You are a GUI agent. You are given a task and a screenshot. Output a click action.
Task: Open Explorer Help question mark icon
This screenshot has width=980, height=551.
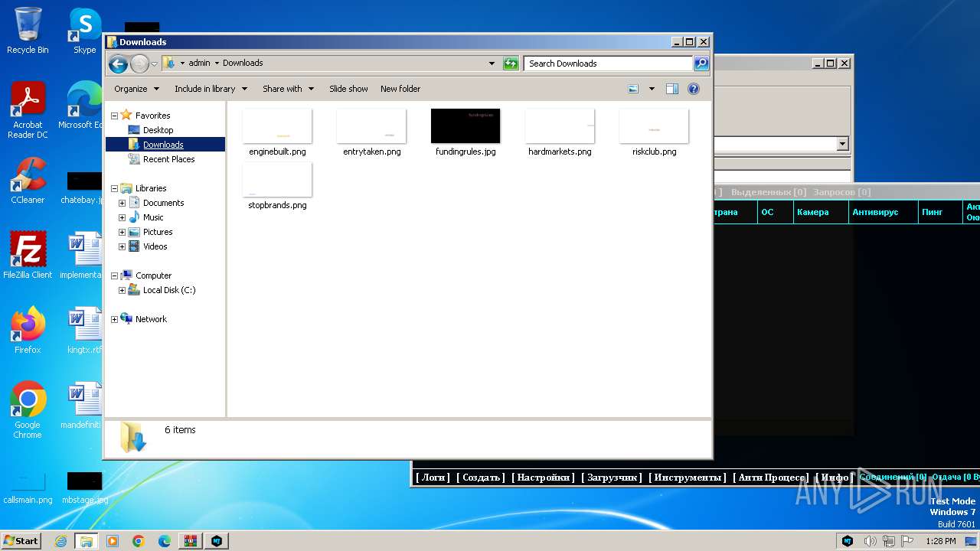click(x=694, y=89)
